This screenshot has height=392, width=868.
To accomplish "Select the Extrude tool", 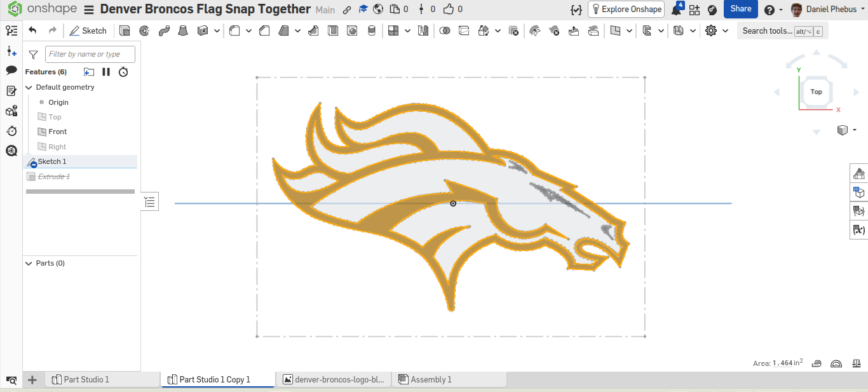I will click(125, 30).
